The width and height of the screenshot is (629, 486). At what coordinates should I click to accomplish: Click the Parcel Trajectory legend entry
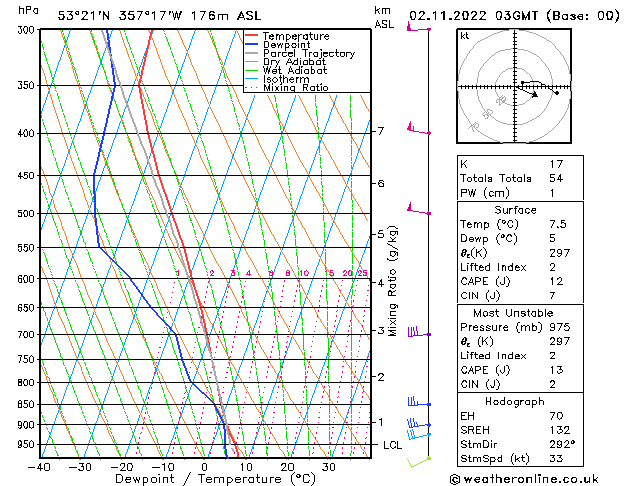tap(308, 53)
